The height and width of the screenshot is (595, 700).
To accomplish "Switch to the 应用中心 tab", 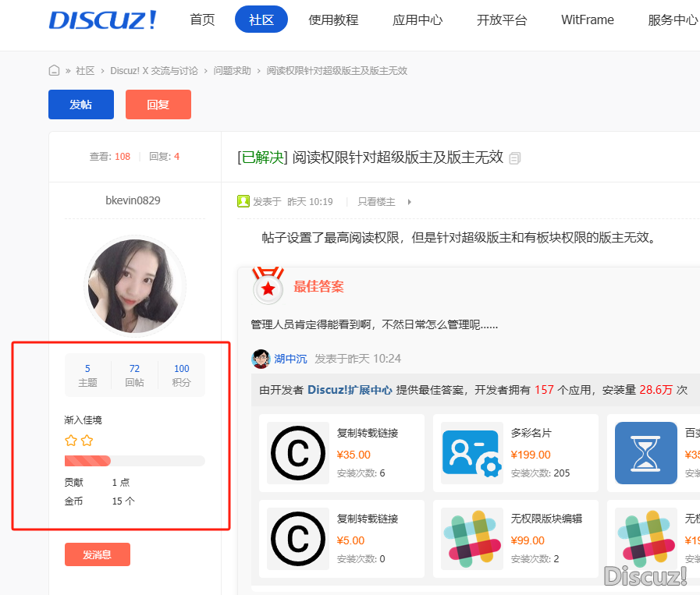I will click(x=418, y=20).
